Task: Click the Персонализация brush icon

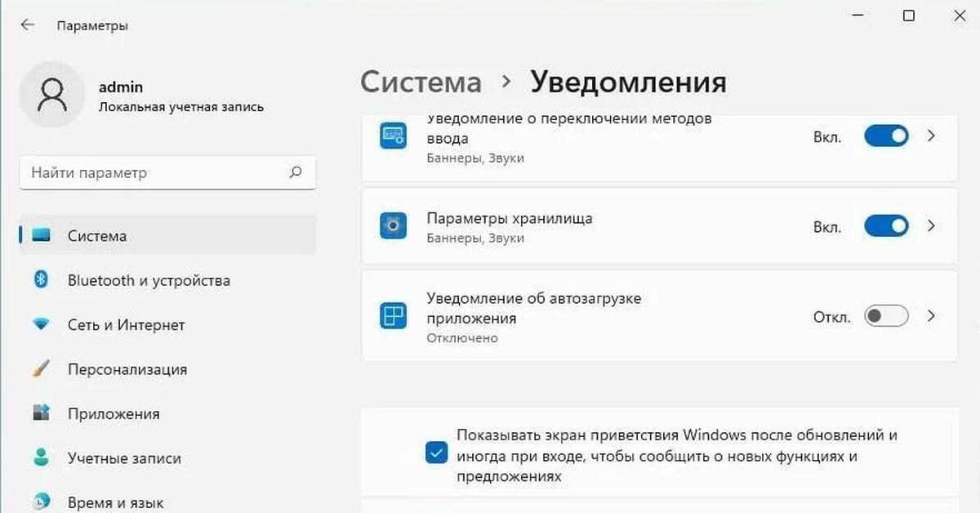Action: click(x=42, y=368)
